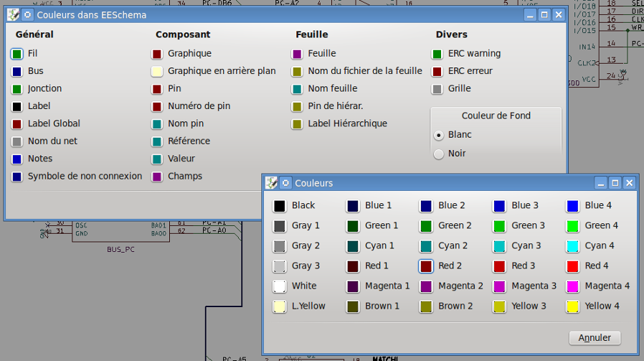Choose the Brown 2 swatch

pos(426,306)
